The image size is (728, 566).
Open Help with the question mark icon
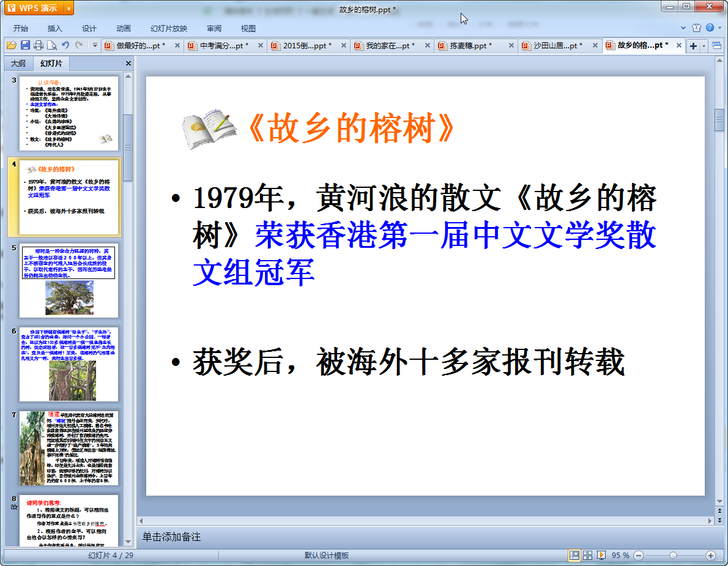click(x=710, y=28)
